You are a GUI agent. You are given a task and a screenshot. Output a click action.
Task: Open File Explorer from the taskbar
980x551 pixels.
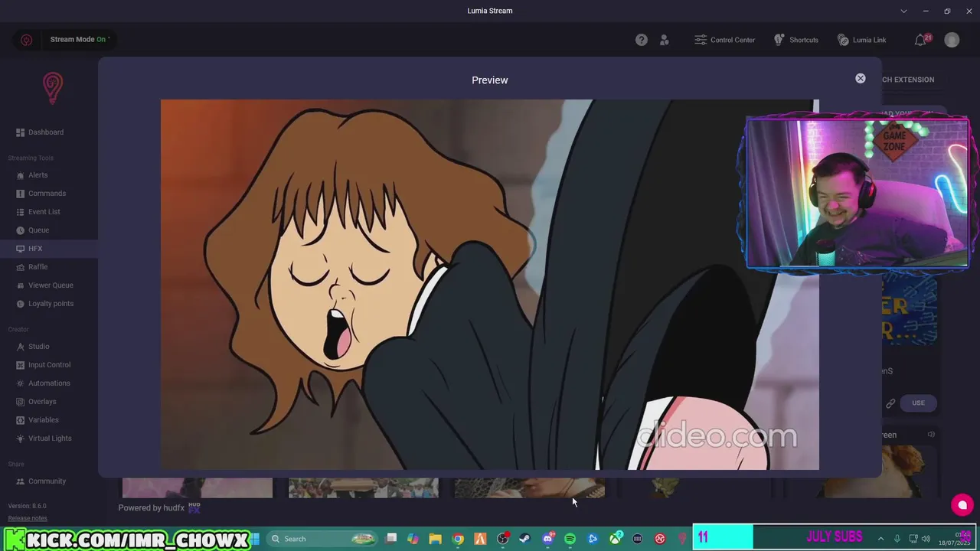435,539
